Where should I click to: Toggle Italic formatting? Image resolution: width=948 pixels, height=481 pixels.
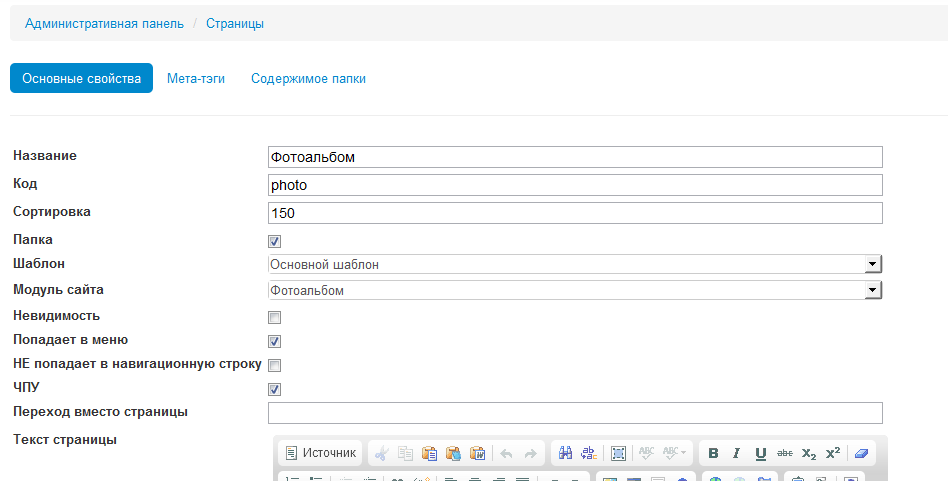point(736,453)
